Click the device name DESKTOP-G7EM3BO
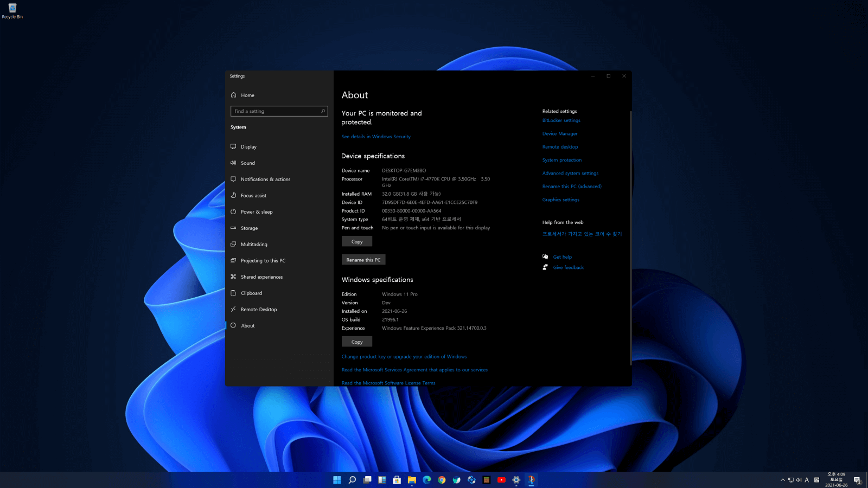The image size is (868, 488). click(x=404, y=170)
